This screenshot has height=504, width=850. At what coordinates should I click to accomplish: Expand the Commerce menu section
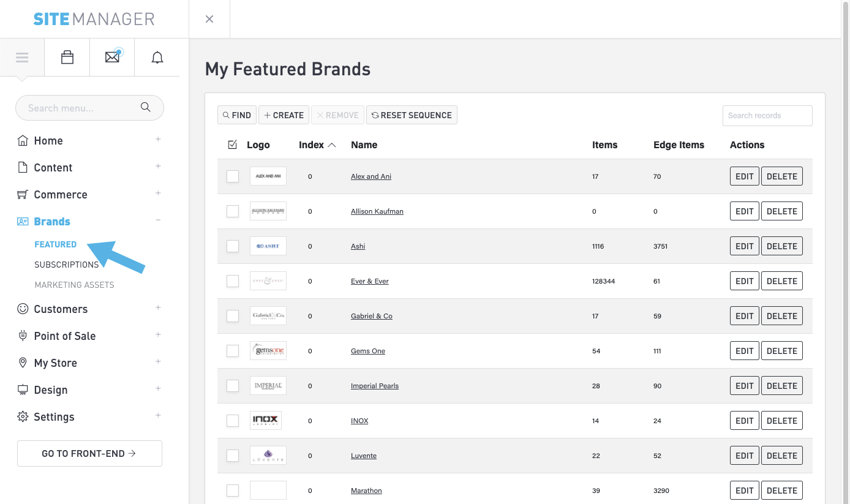(158, 194)
